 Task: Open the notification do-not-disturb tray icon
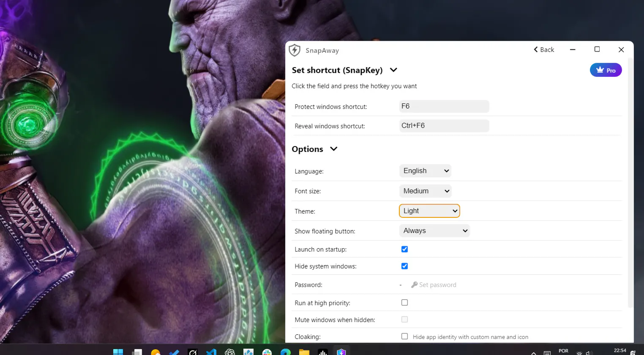point(633,352)
